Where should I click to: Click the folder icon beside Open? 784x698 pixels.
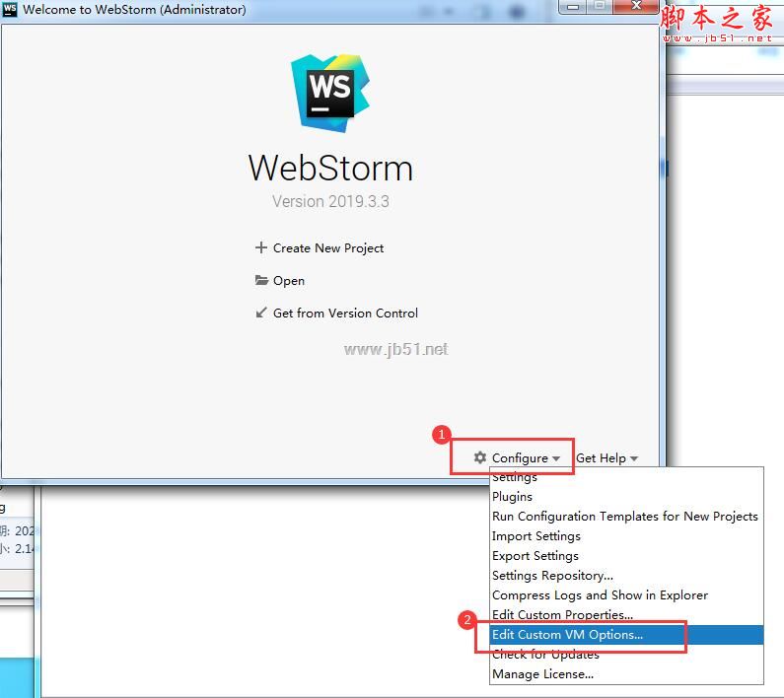(261, 280)
